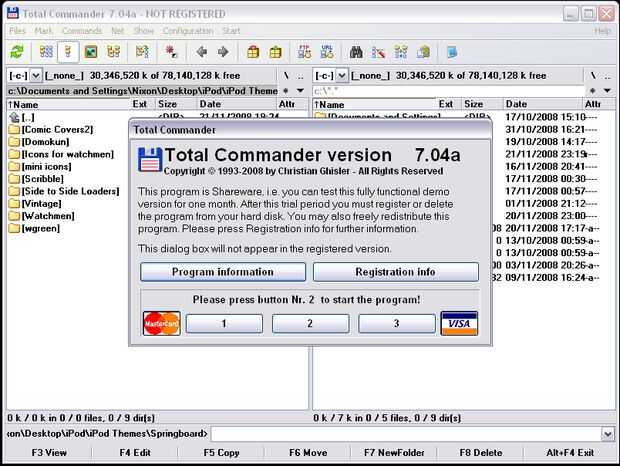620x466 pixels.
Task: Sort right panel by the Size column header
Action: (x=481, y=104)
